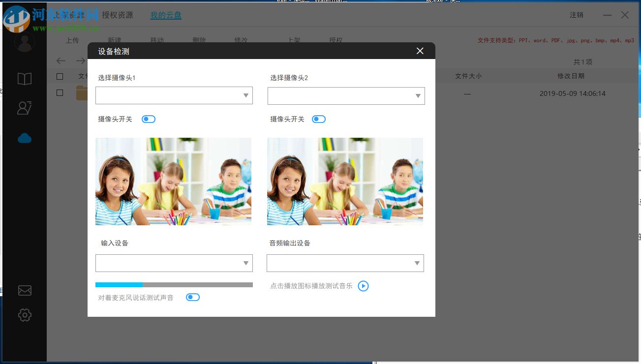Viewport: 641px width, 364px height.
Task: Click the camera 2 preview image
Action: tap(345, 182)
